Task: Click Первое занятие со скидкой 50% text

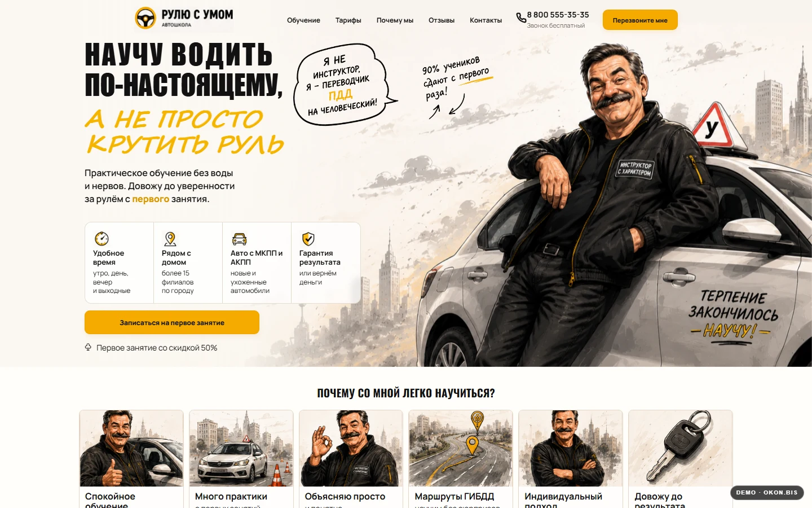Action: coord(157,348)
